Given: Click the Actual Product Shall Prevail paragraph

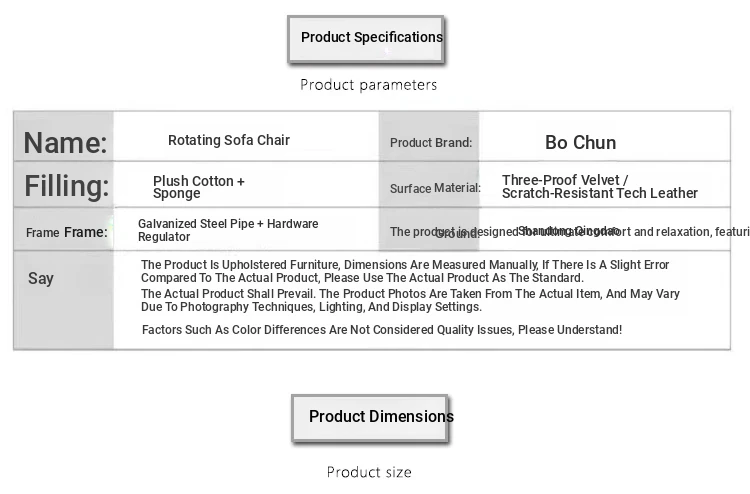Looking at the screenshot, I should pyautogui.click(x=410, y=300).
